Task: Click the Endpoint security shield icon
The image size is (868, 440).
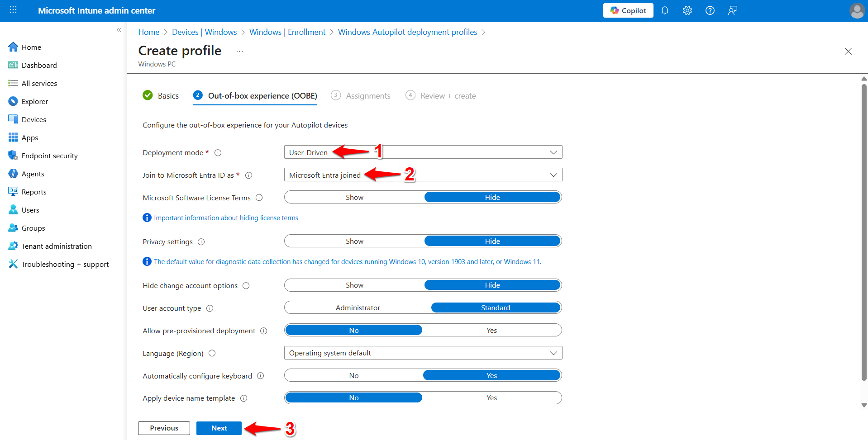Action: [13, 156]
